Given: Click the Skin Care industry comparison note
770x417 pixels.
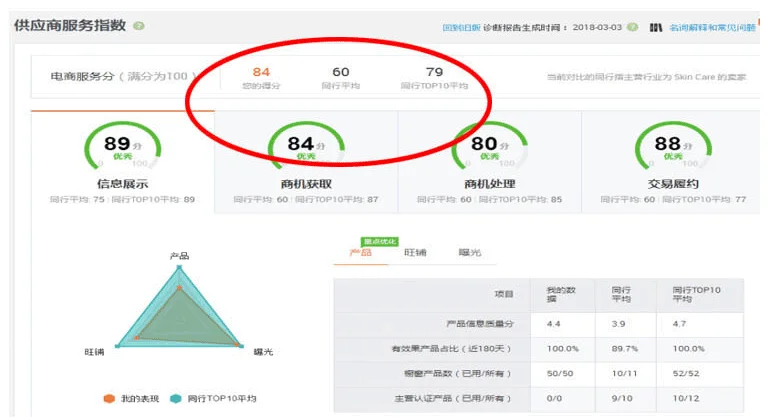Looking at the screenshot, I should (x=646, y=77).
